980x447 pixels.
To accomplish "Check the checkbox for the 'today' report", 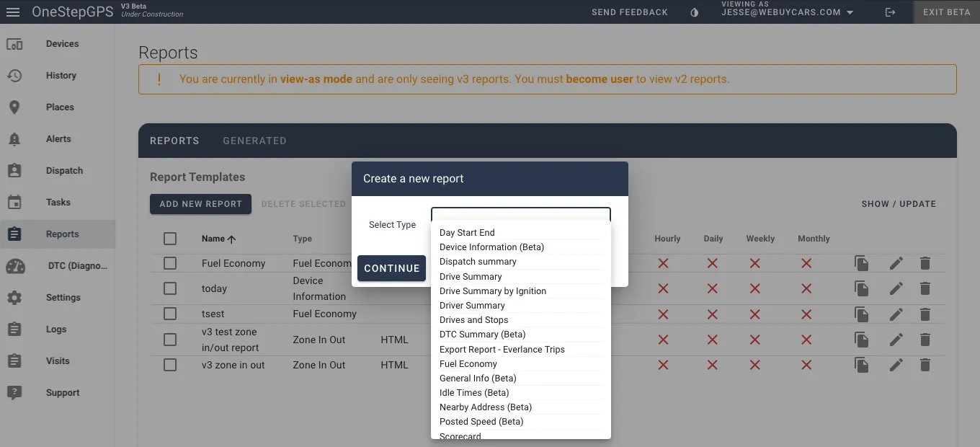I will 170,288.
